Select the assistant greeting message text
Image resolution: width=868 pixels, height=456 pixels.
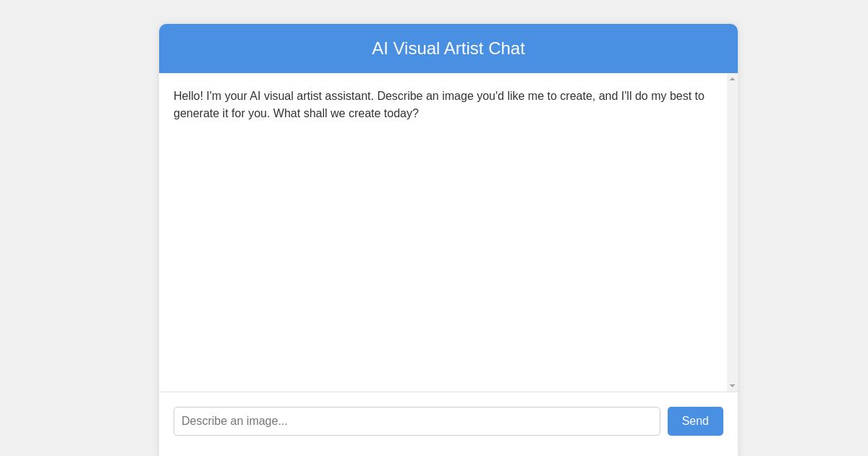click(x=438, y=104)
